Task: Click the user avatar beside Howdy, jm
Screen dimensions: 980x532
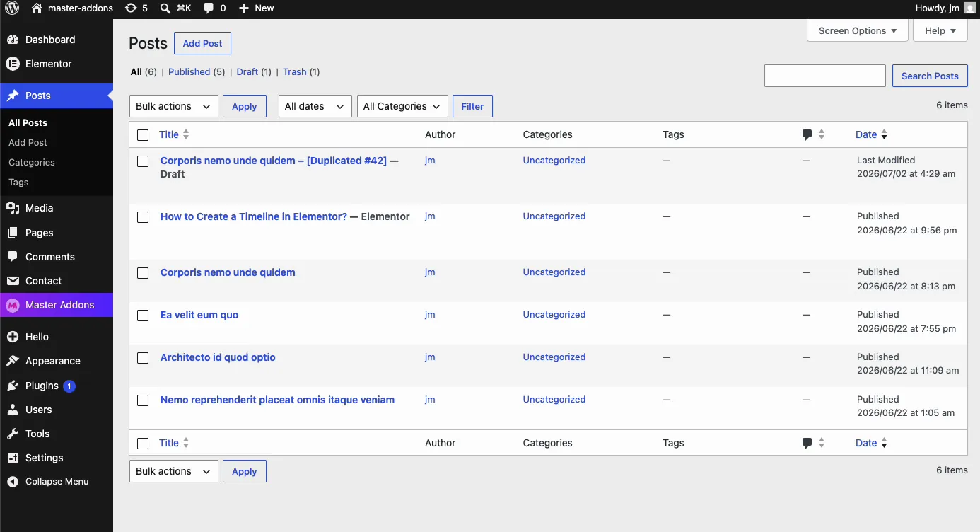Action: (969, 8)
